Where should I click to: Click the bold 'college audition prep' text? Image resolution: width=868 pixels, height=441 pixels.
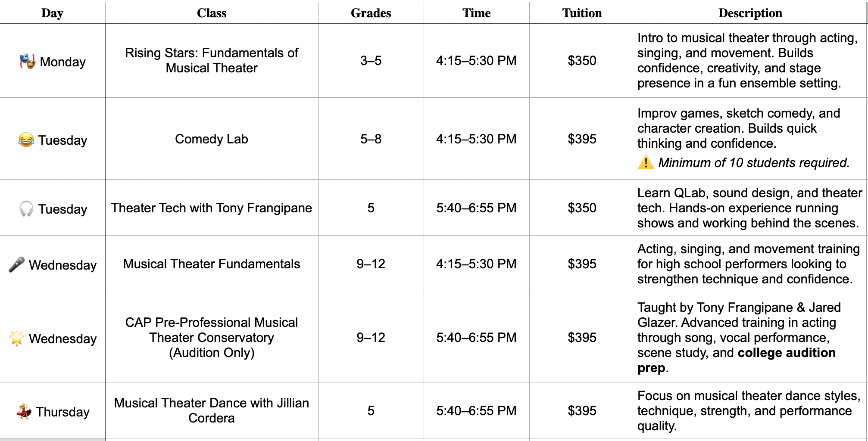[x=786, y=353]
